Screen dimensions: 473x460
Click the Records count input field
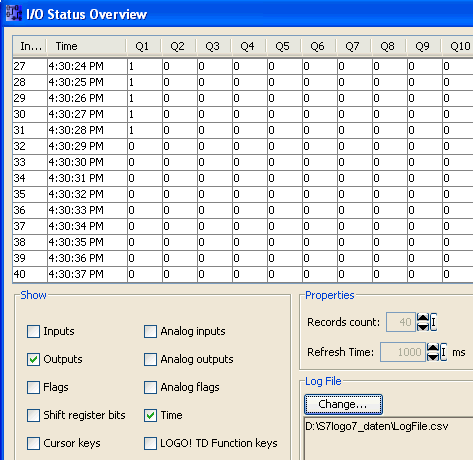[x=401, y=322]
